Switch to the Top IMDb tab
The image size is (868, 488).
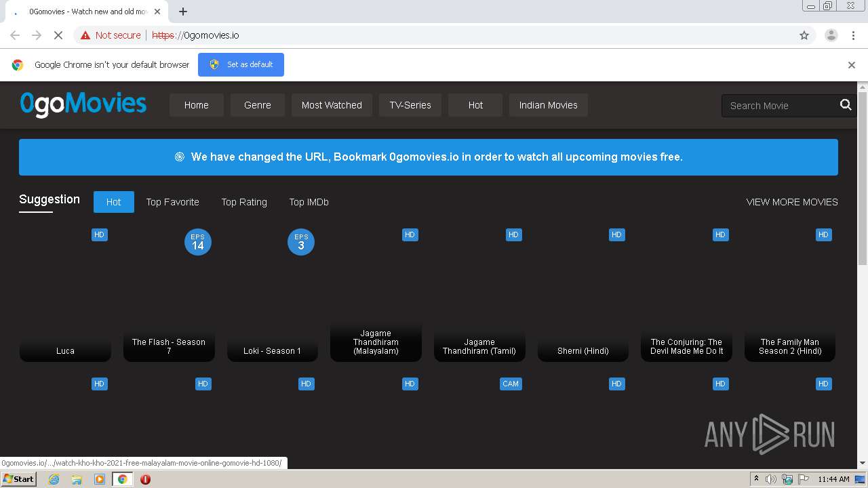[x=309, y=202]
